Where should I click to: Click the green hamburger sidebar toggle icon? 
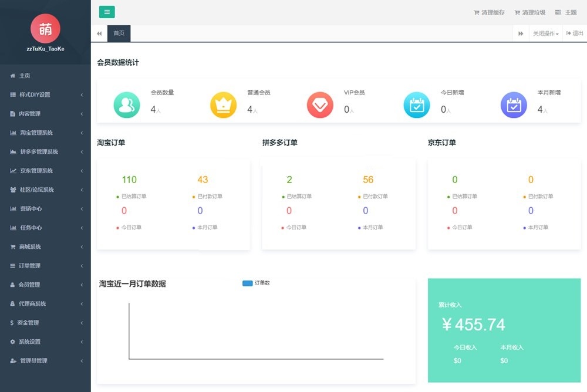(106, 12)
